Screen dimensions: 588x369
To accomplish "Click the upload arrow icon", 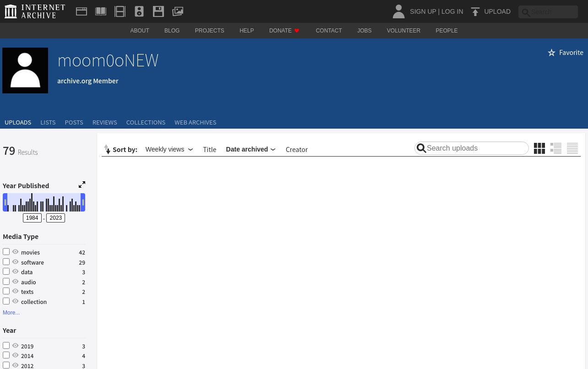I will pos(475,12).
